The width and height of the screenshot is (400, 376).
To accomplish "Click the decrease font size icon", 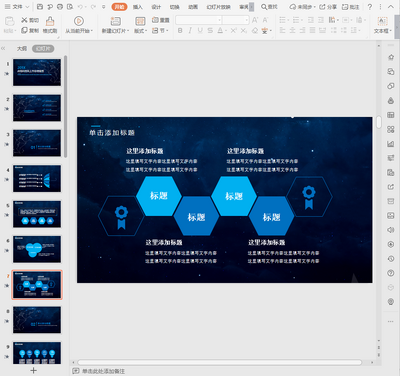I will [265, 20].
